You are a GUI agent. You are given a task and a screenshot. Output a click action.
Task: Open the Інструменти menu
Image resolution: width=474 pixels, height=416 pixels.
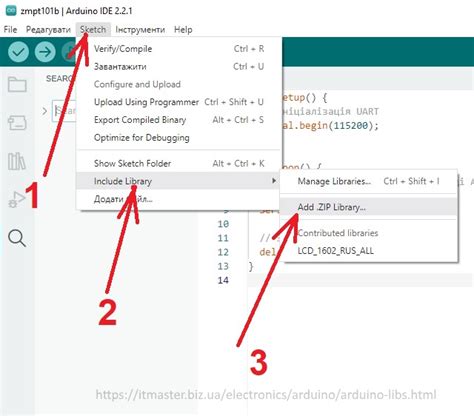140,30
